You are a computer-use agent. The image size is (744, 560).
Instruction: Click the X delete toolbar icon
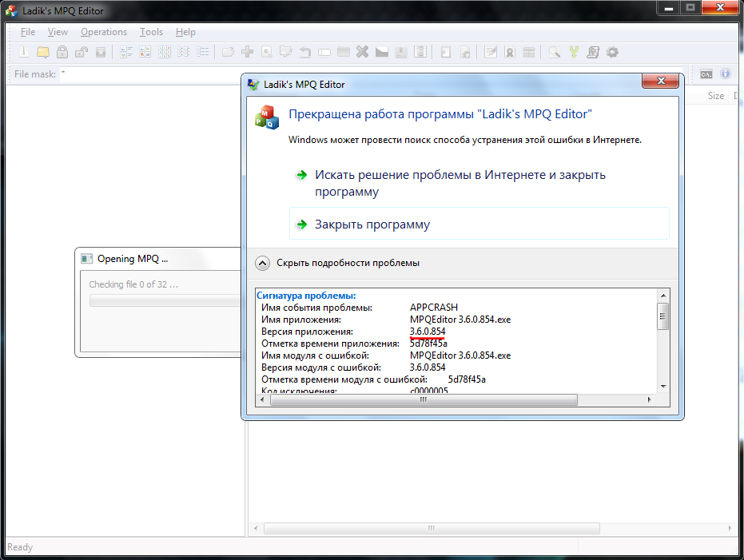(363, 52)
